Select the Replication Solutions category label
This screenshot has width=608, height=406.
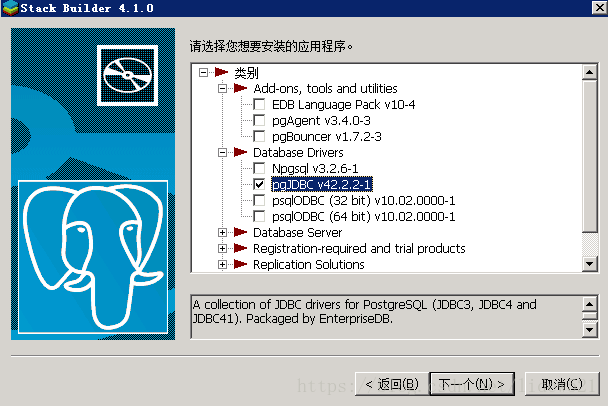pyautogui.click(x=309, y=264)
